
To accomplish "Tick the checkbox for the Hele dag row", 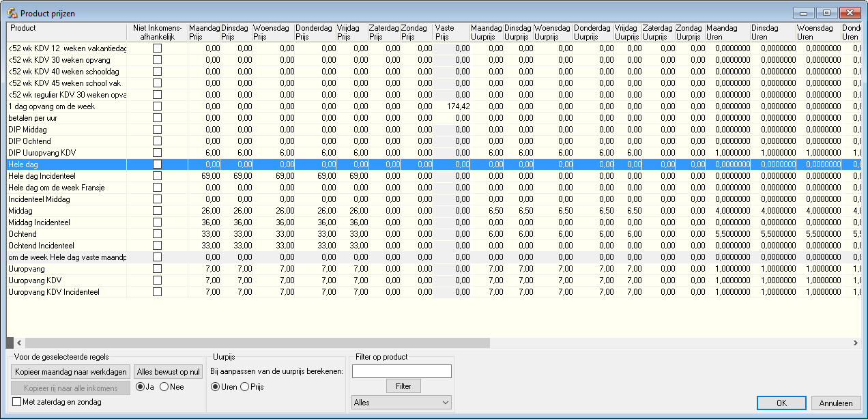I will pos(157,164).
